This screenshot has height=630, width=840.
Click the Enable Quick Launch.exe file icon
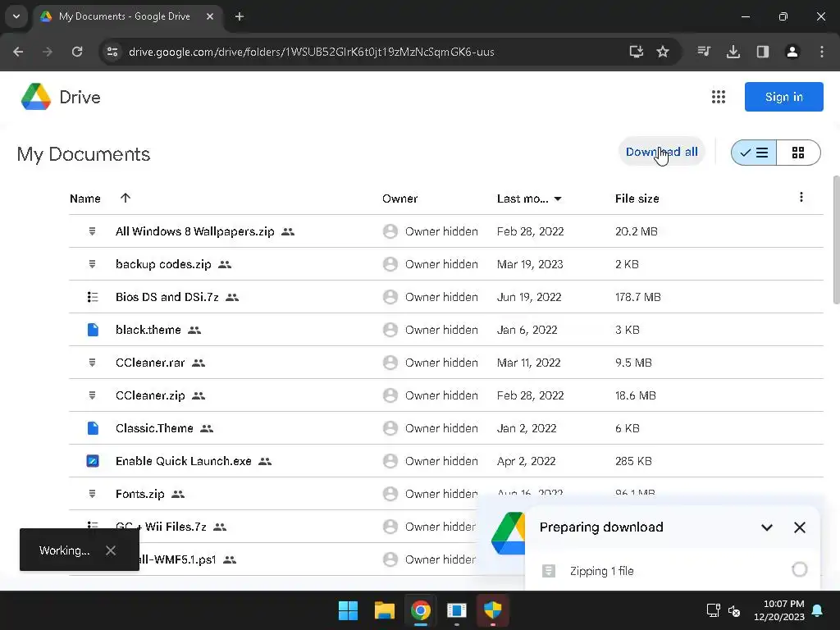click(x=93, y=461)
